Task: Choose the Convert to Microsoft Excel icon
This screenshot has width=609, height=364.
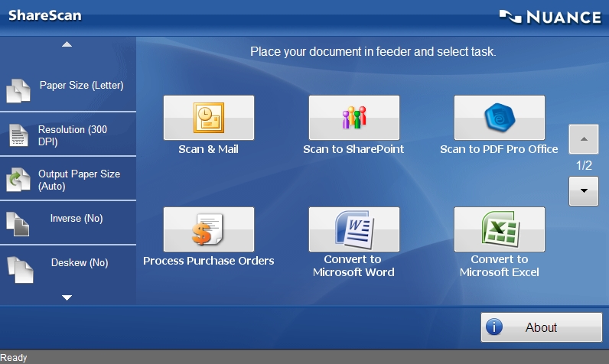Action: click(499, 229)
